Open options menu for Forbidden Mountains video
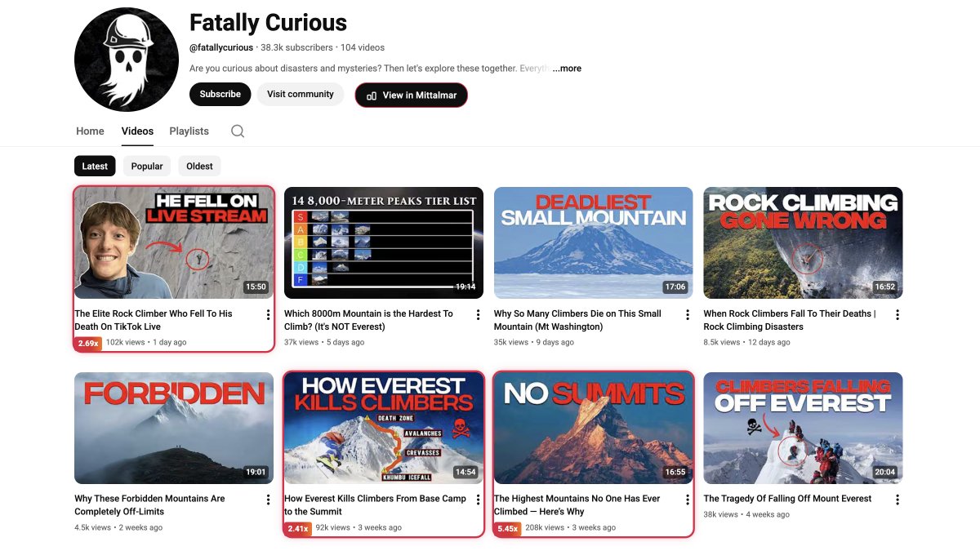980x551 pixels. pyautogui.click(x=269, y=500)
